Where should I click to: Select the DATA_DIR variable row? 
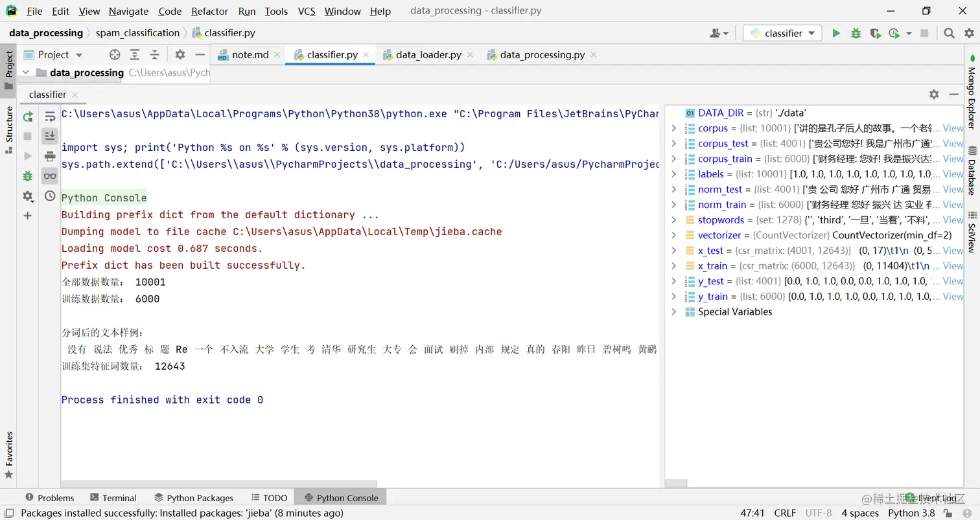pos(814,113)
